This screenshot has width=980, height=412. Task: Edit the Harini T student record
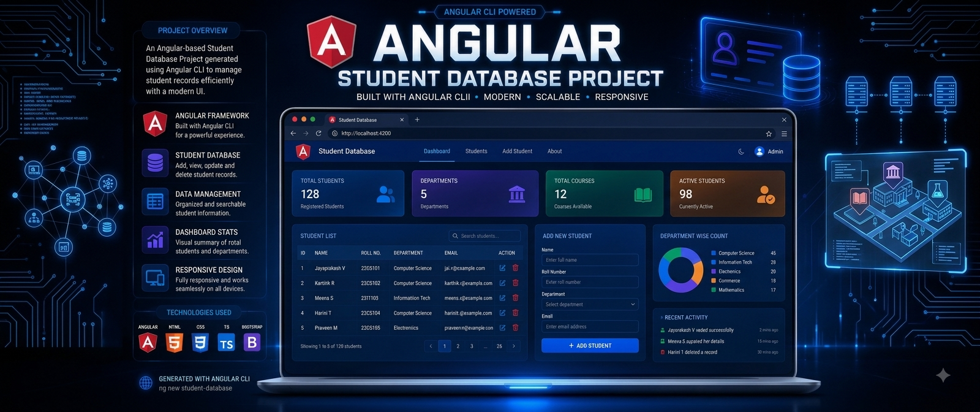click(502, 313)
